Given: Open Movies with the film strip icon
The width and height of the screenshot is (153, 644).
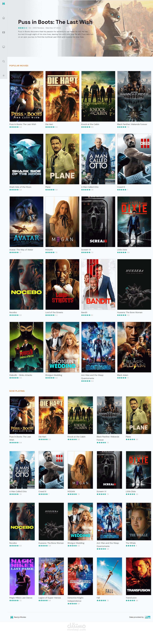Looking at the screenshot, I should (4, 32).
